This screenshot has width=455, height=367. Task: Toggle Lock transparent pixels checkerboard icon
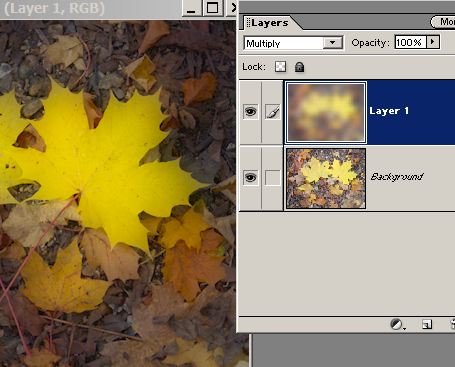pos(280,67)
